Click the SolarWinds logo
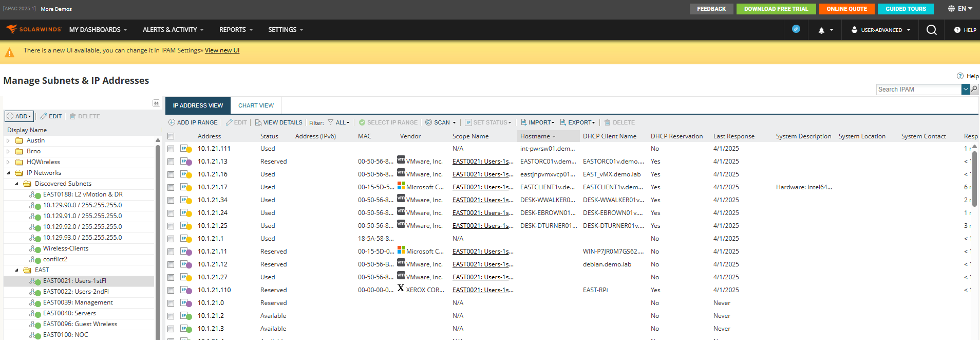 34,29
